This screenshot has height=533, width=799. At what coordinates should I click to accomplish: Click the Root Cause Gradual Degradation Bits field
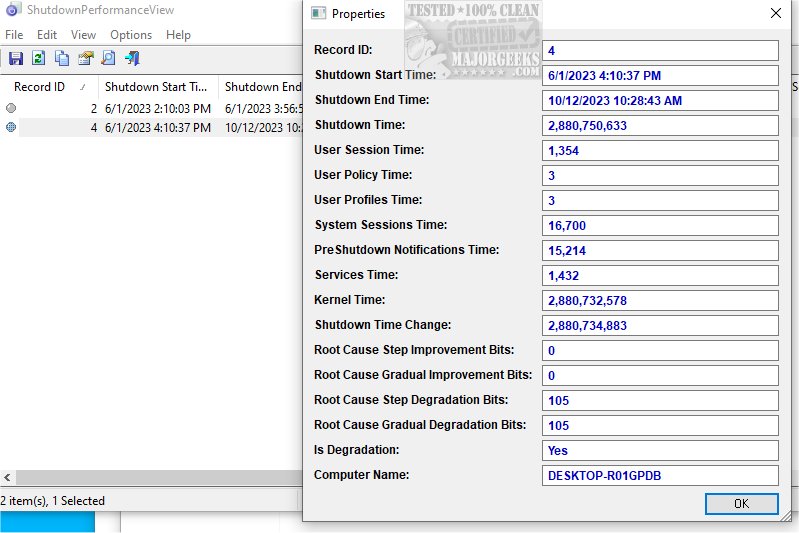(660, 425)
